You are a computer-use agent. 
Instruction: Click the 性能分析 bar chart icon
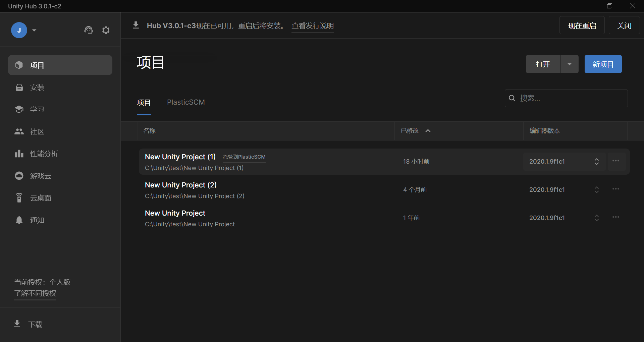(x=19, y=154)
